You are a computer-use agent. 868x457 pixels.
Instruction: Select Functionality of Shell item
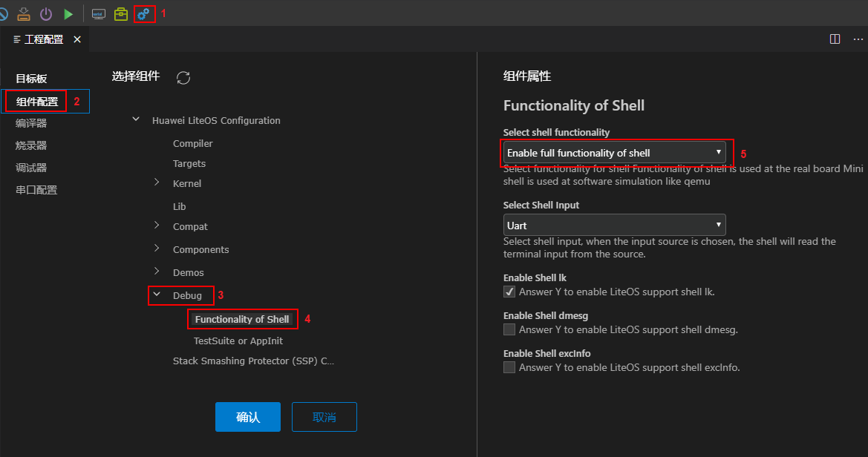[x=242, y=319]
